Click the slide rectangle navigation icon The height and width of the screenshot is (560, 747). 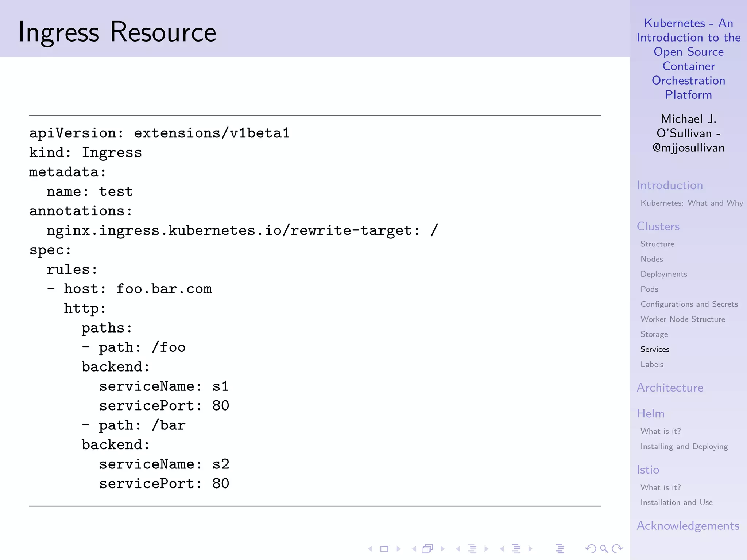(x=384, y=549)
